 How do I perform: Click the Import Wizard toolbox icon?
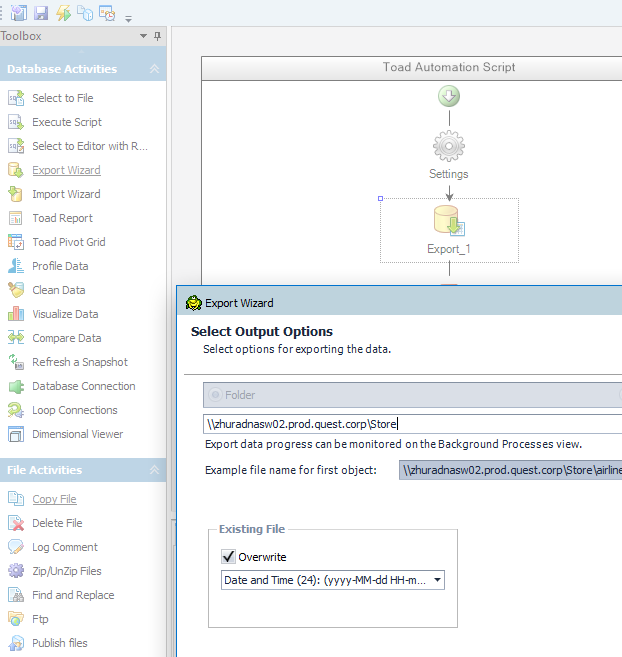[16, 194]
